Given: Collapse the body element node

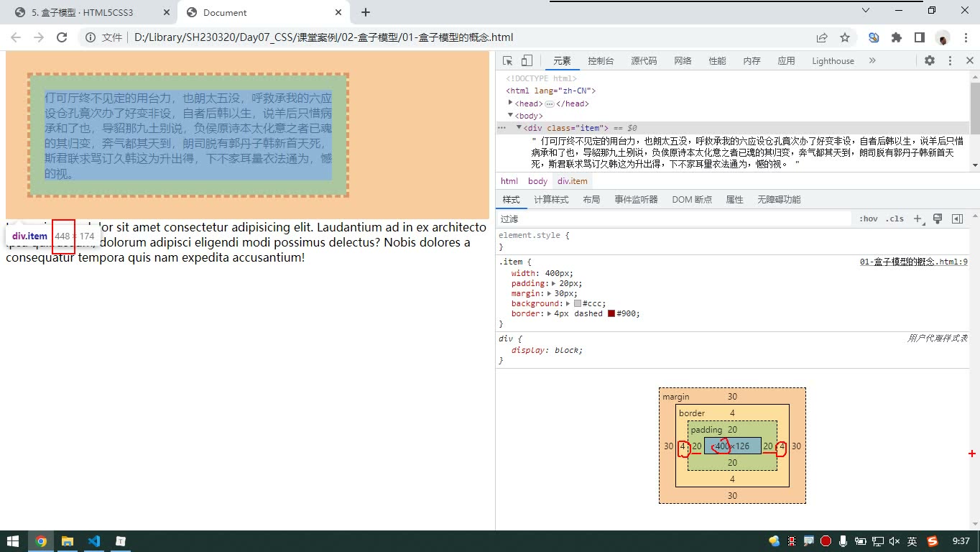Looking at the screenshot, I should click(511, 115).
